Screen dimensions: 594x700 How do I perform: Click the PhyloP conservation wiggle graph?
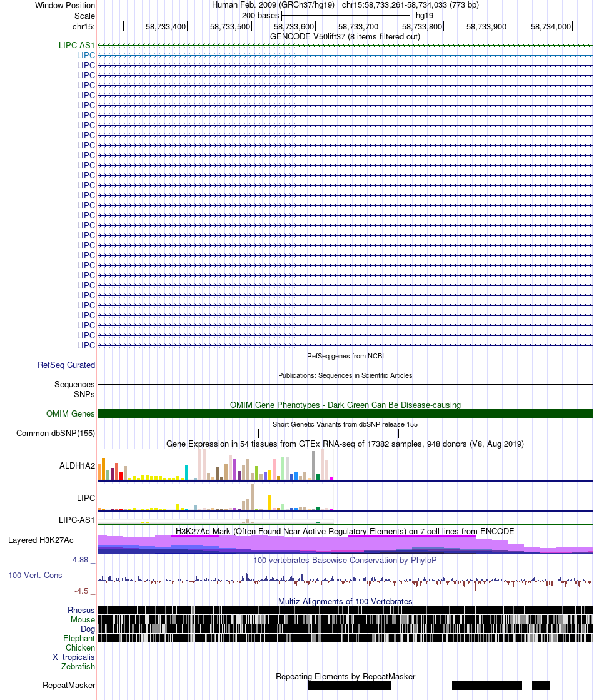pyautogui.click(x=345, y=580)
